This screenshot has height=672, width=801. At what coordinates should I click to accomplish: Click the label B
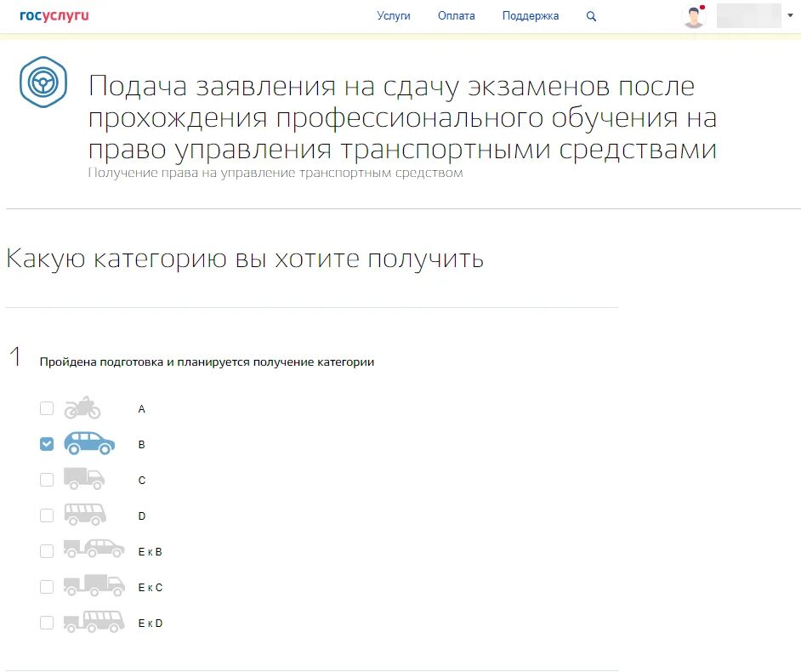pyautogui.click(x=141, y=445)
